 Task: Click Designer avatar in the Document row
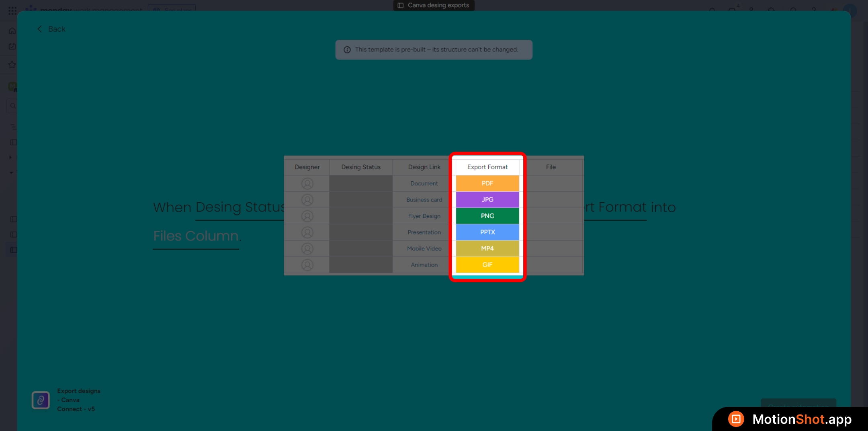click(307, 184)
